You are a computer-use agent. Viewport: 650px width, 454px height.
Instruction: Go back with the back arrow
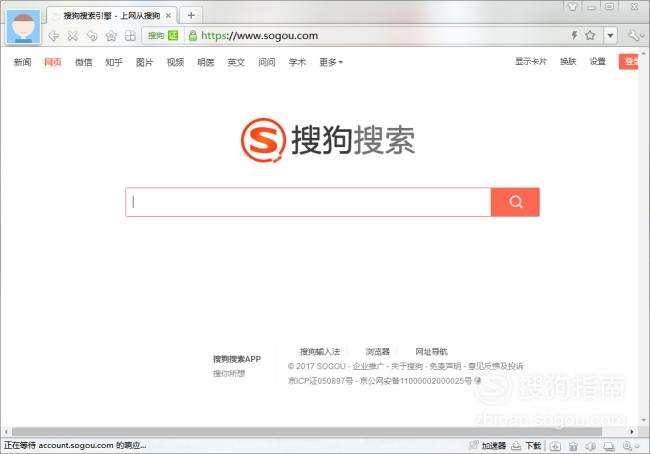(x=53, y=36)
